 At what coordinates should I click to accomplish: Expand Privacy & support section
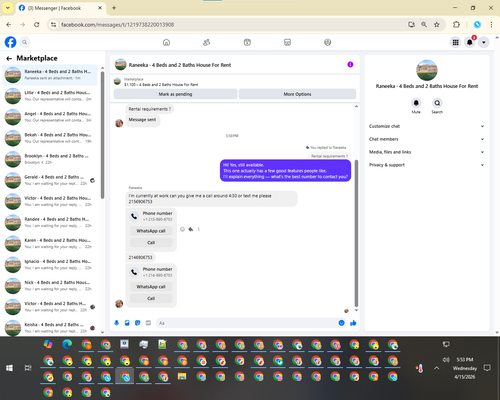tap(426, 165)
